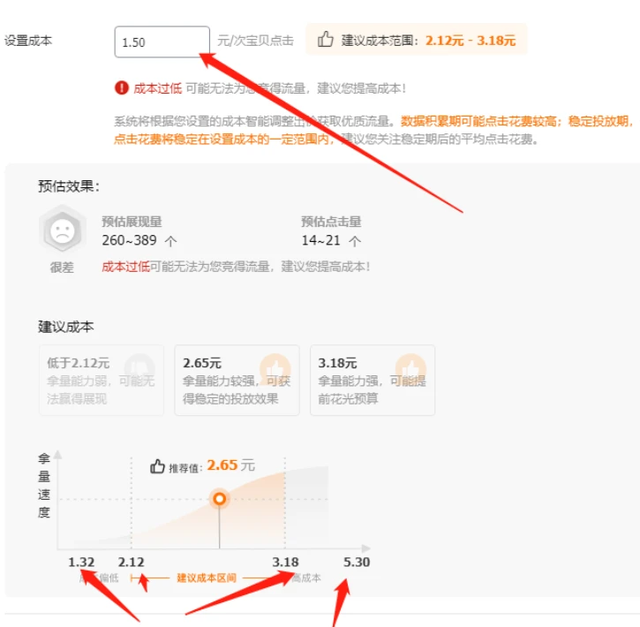640x627 pixels.
Task: Click the 预估效果 heading
Action: [69, 186]
